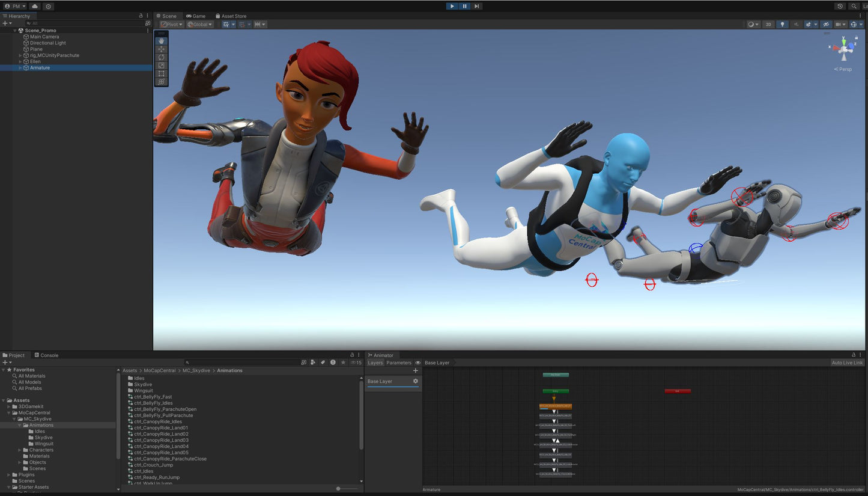Open the Global handle rotation dropdown
Screen dimensions: 868x496
[x=199, y=25]
